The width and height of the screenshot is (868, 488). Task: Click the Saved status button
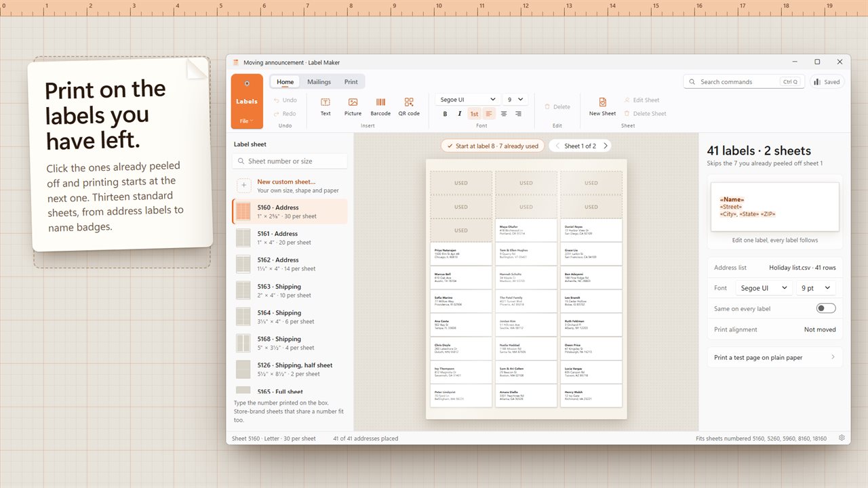(x=827, y=82)
